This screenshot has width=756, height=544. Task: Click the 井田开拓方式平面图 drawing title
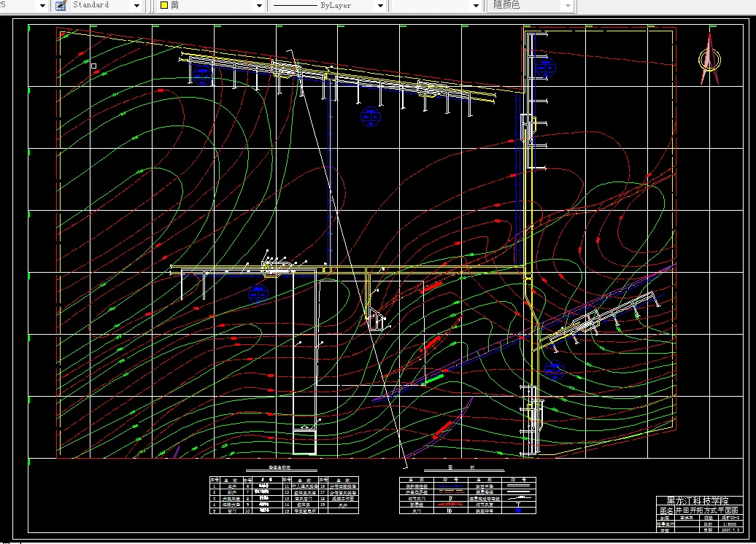point(707,510)
